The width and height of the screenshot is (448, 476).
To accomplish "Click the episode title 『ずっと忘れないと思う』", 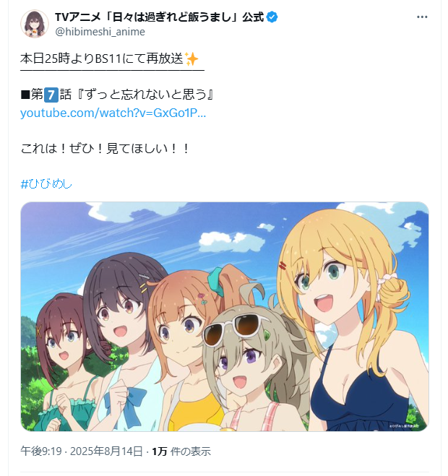I will (146, 95).
